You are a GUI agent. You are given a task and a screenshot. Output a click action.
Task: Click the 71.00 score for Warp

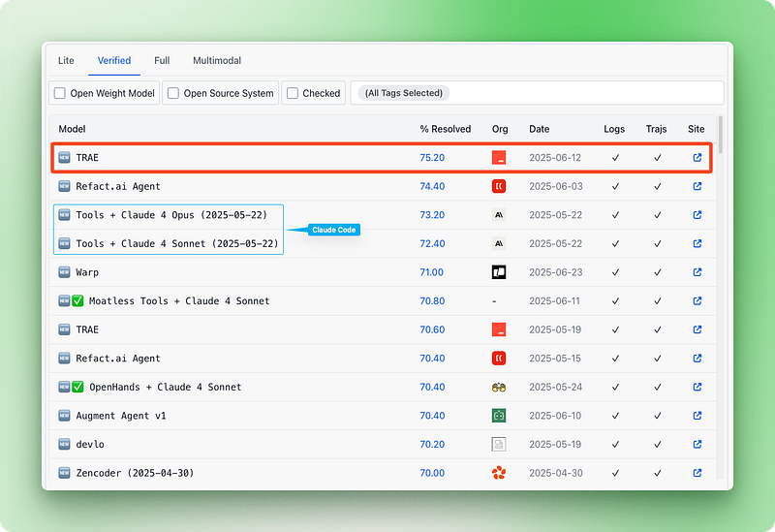coord(431,272)
